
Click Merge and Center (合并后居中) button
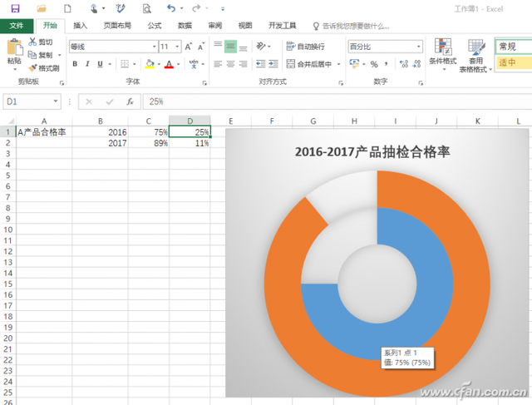point(308,64)
